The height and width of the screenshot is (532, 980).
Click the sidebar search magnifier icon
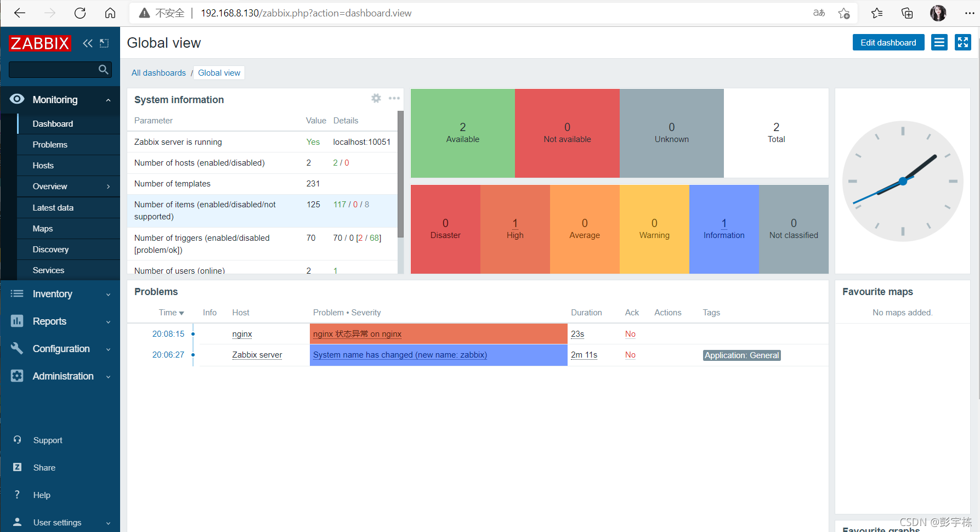pos(103,70)
